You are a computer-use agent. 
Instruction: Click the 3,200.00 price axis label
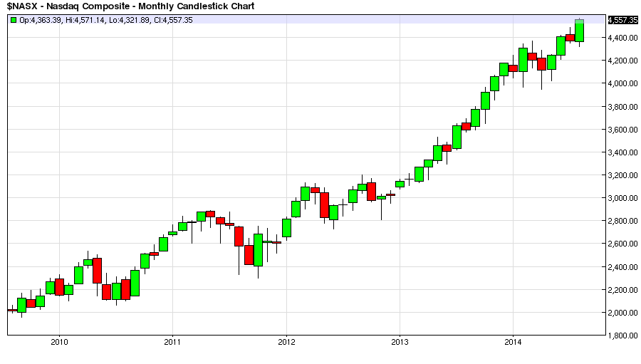tap(622, 175)
